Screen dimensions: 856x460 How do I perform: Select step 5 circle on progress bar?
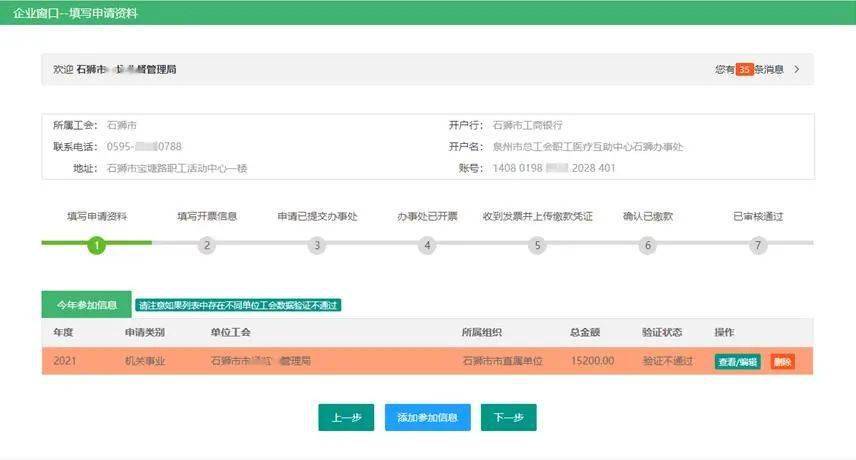coord(537,245)
